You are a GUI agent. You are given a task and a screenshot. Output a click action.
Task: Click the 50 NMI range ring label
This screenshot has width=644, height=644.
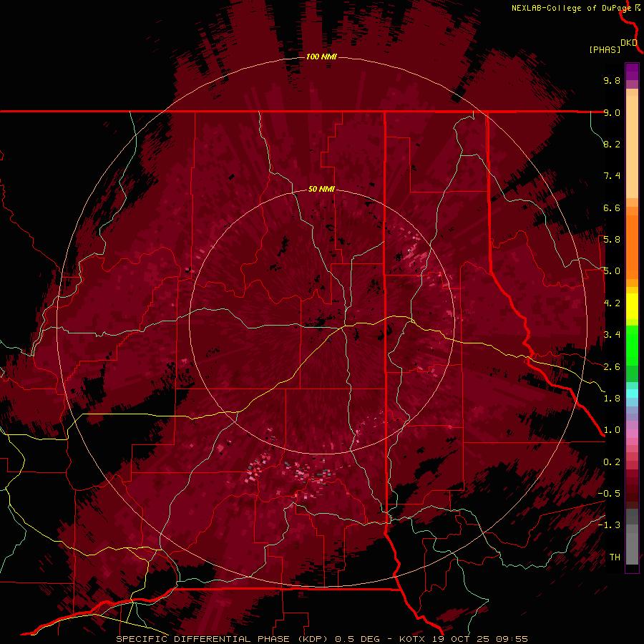321,189
